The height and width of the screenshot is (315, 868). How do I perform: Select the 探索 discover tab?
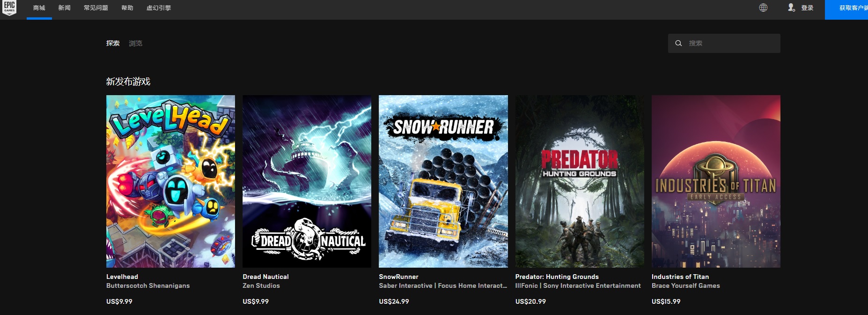[x=113, y=43]
